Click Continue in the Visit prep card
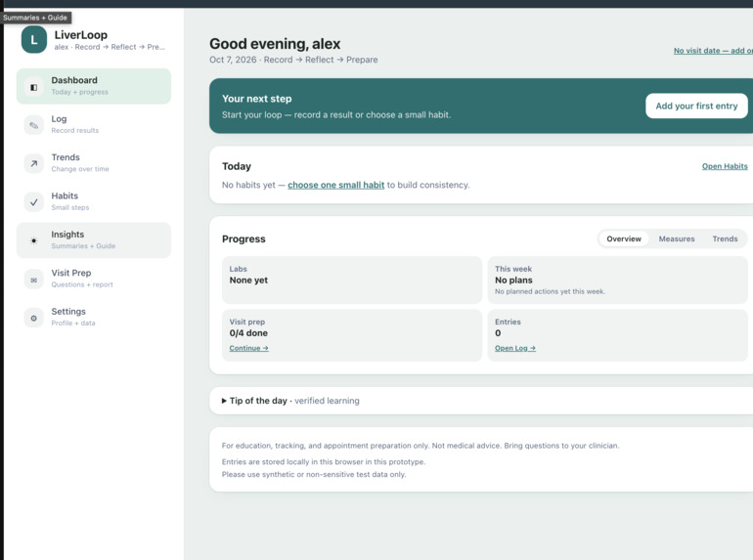The width and height of the screenshot is (753, 560). pyautogui.click(x=248, y=348)
